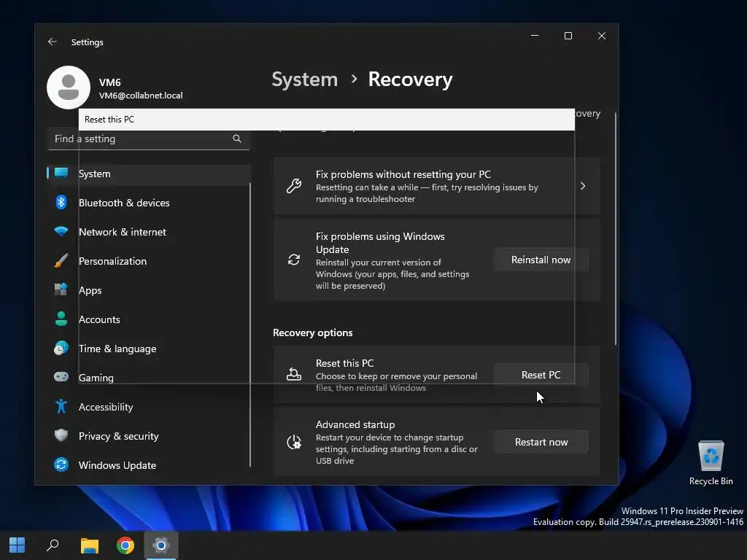Viewport: 747px width, 560px height.
Task: Click the Reinstall now button
Action: click(541, 260)
